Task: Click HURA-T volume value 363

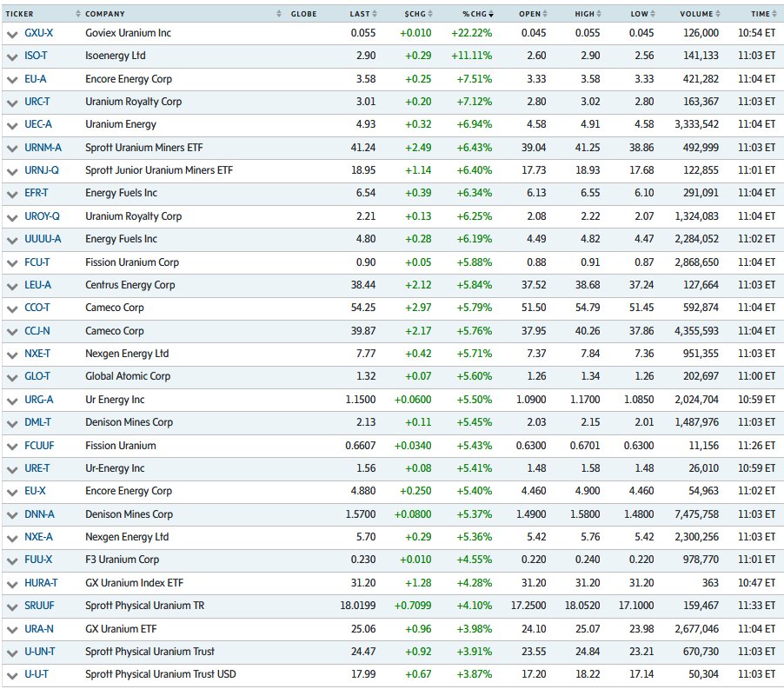Action: 710,583
